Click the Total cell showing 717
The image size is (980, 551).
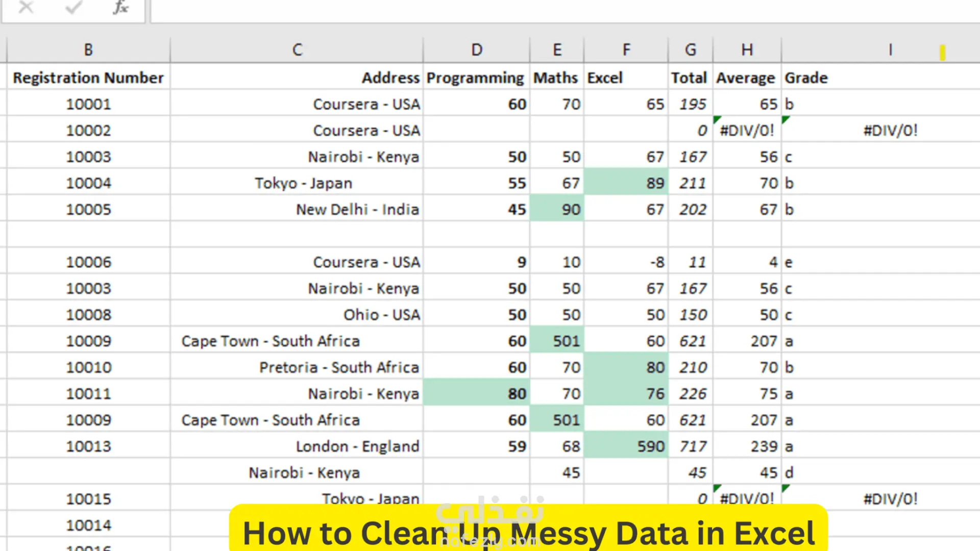(691, 446)
